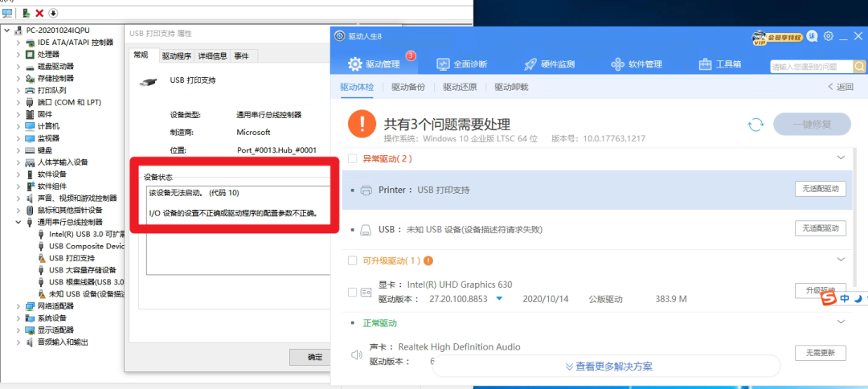Open the driver version dropdown arrow 27.20.100.8853
This screenshot has width=868, height=389.
coord(499,299)
